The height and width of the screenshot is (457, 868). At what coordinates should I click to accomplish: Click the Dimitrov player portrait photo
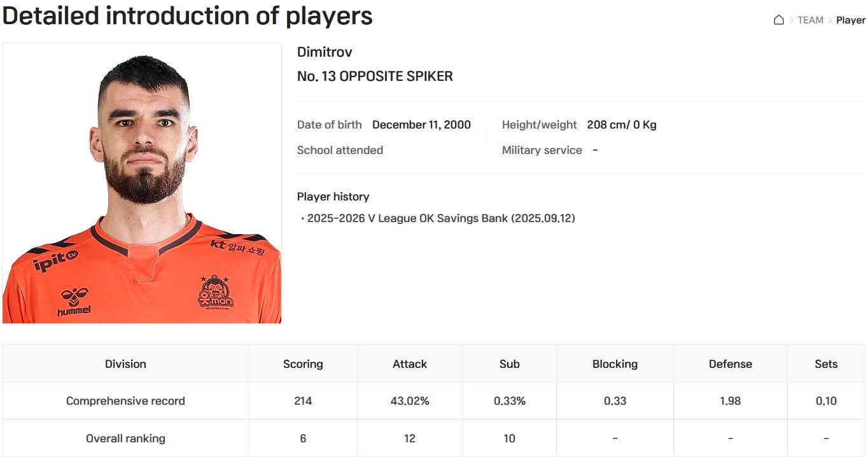point(142,183)
